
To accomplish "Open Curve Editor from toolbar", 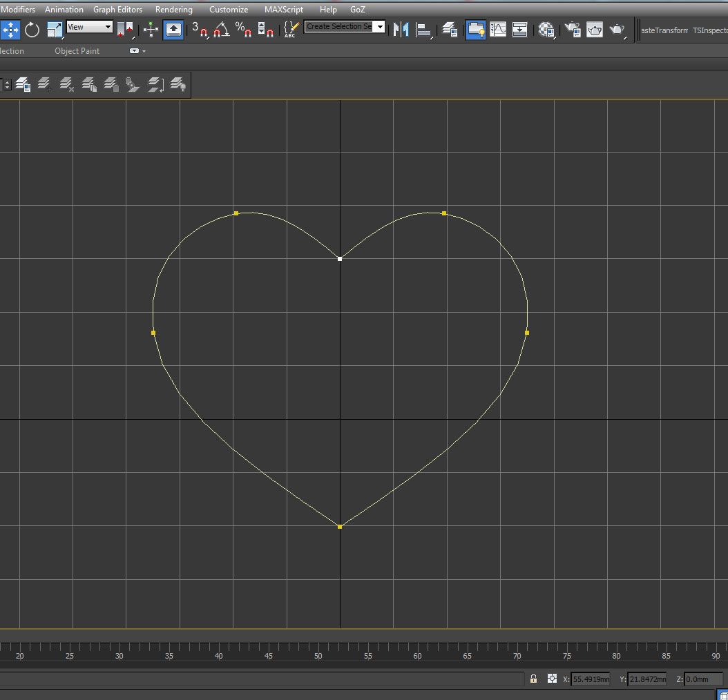I will click(x=497, y=30).
